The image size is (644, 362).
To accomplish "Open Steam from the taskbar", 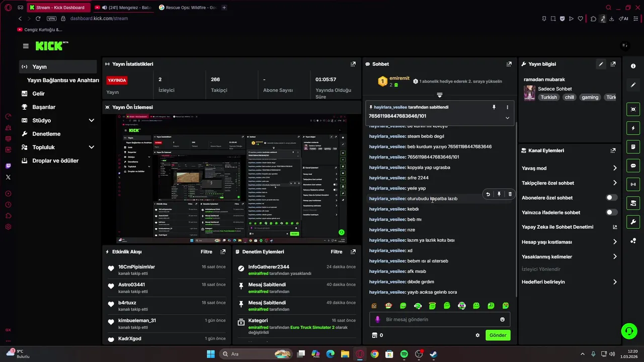I will [433, 354].
